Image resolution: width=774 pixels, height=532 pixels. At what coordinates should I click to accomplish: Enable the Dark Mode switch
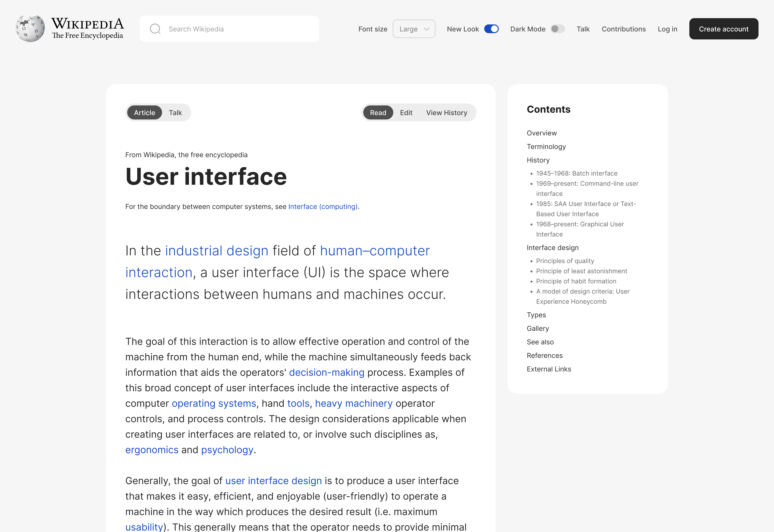point(557,29)
